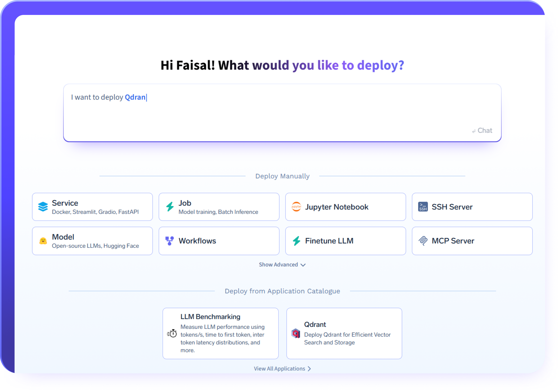The height and width of the screenshot is (392, 560).
Task: Click the Job lightning bolt icon
Action: 170,207
